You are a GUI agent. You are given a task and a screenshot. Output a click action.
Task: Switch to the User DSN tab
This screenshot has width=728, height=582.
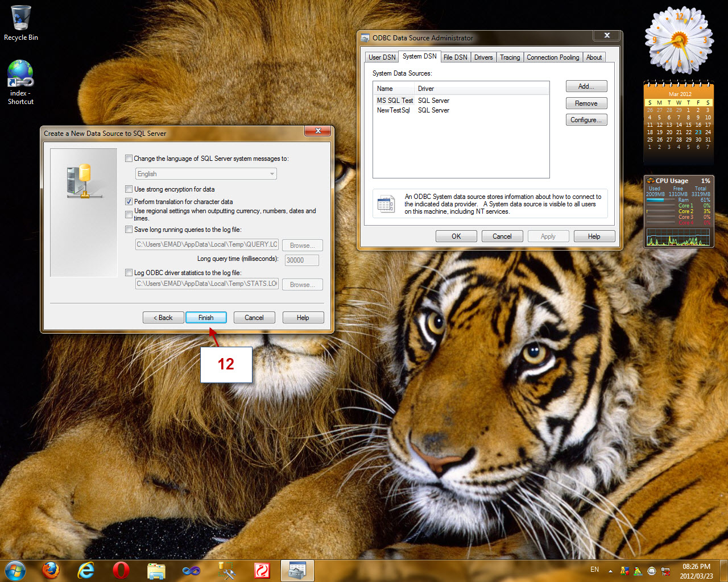(x=382, y=57)
